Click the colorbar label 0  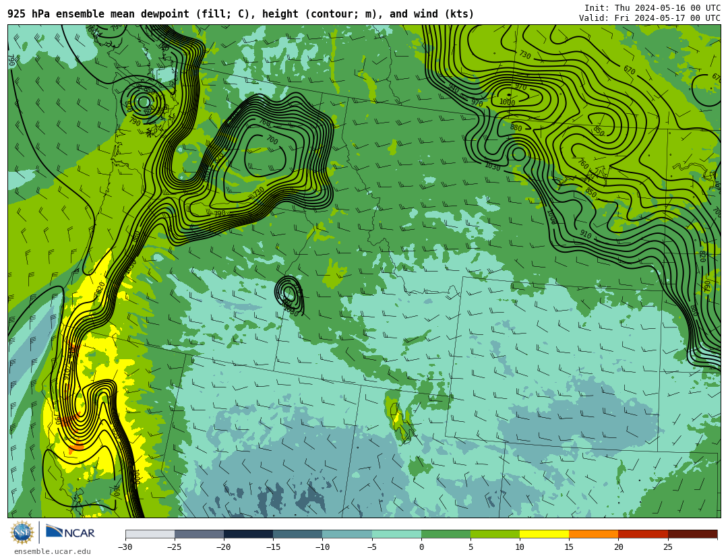point(421,547)
